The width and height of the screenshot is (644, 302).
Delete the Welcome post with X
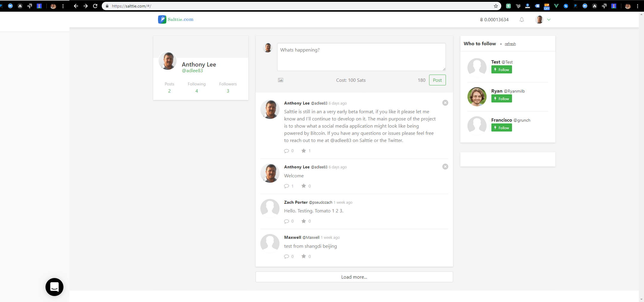coord(445,167)
